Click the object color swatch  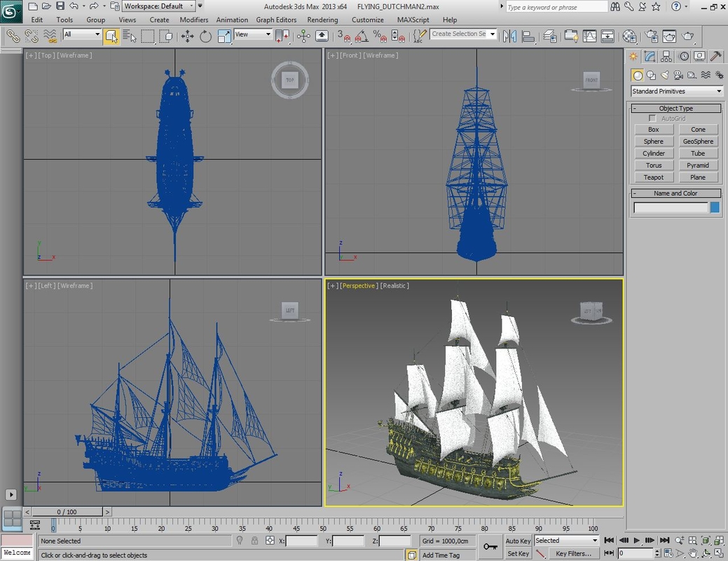[716, 207]
